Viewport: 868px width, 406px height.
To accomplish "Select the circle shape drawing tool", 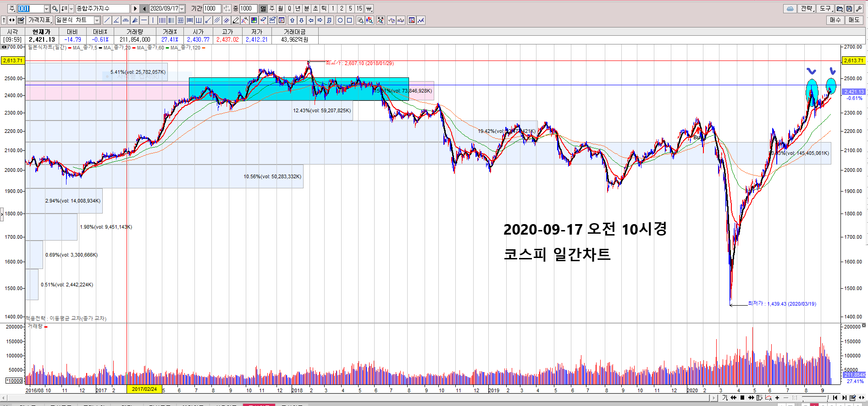I will pos(340,20).
